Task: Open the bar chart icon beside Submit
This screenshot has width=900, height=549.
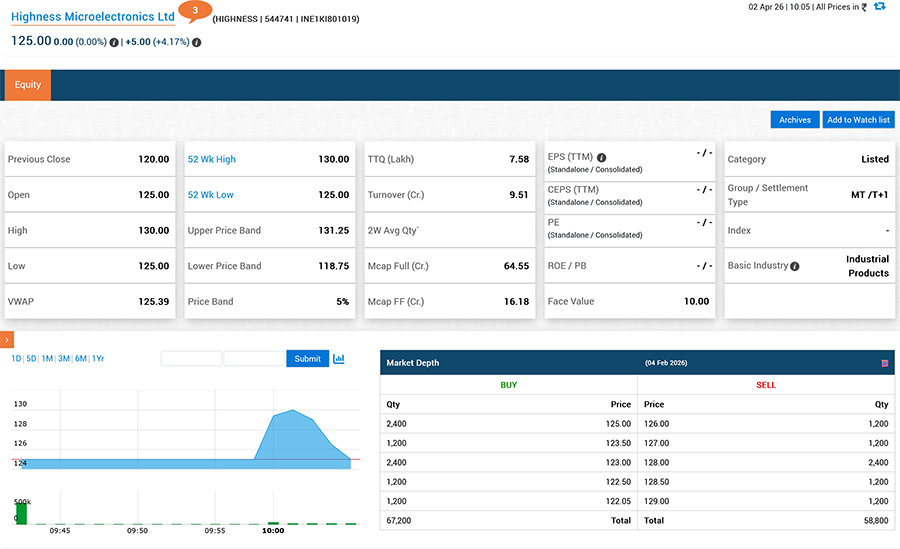Action: click(x=339, y=358)
